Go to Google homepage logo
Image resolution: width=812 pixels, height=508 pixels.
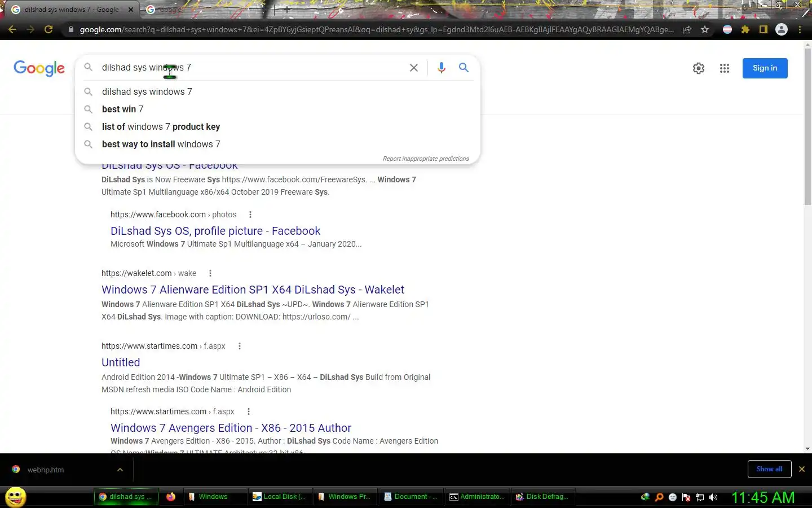(x=39, y=68)
